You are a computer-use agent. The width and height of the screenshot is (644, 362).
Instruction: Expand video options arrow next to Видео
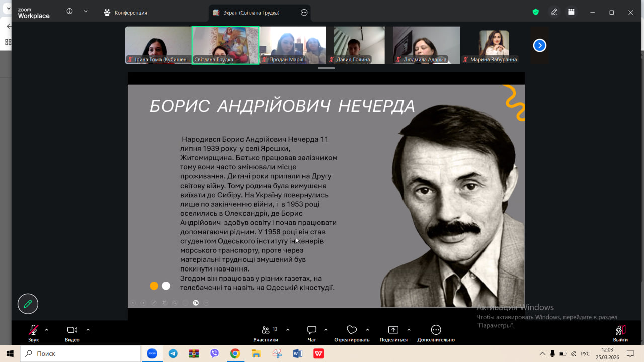(88, 330)
